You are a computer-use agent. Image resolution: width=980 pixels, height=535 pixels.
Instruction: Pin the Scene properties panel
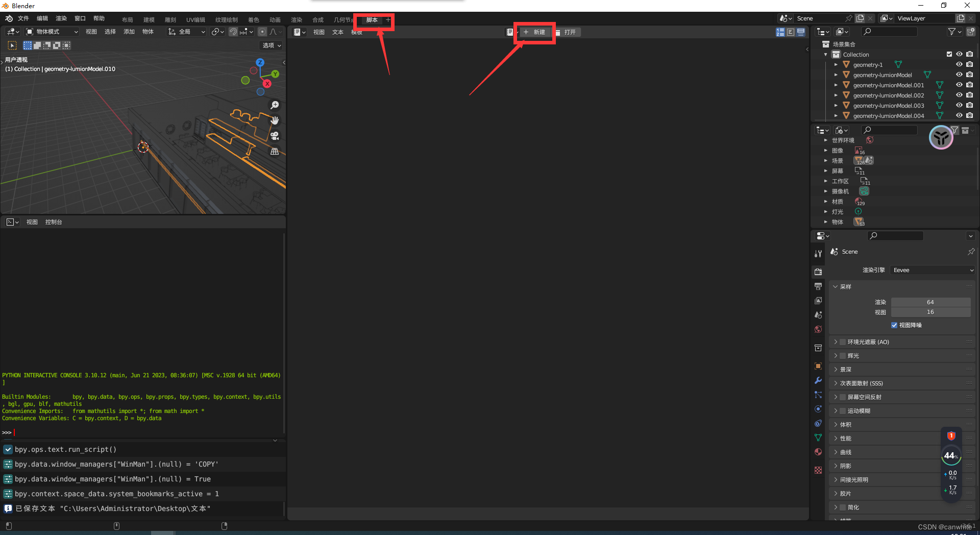click(971, 252)
